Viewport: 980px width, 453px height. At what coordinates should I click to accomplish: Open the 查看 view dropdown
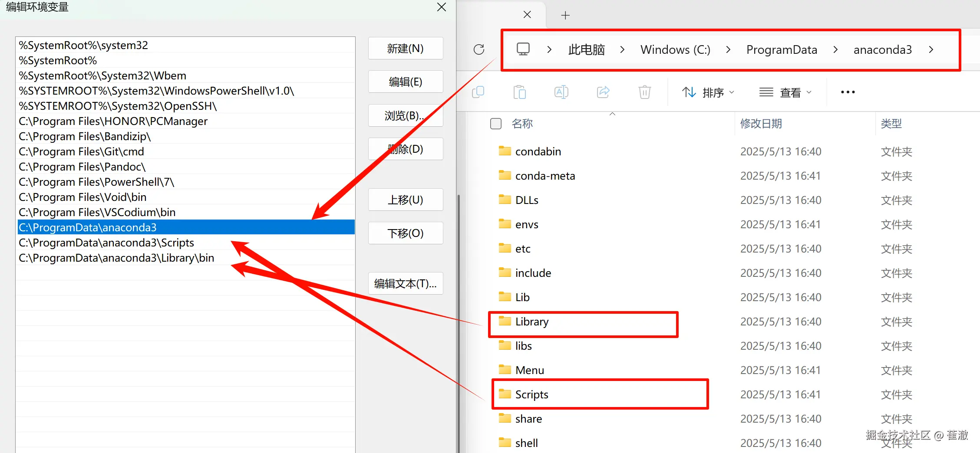pyautogui.click(x=785, y=92)
